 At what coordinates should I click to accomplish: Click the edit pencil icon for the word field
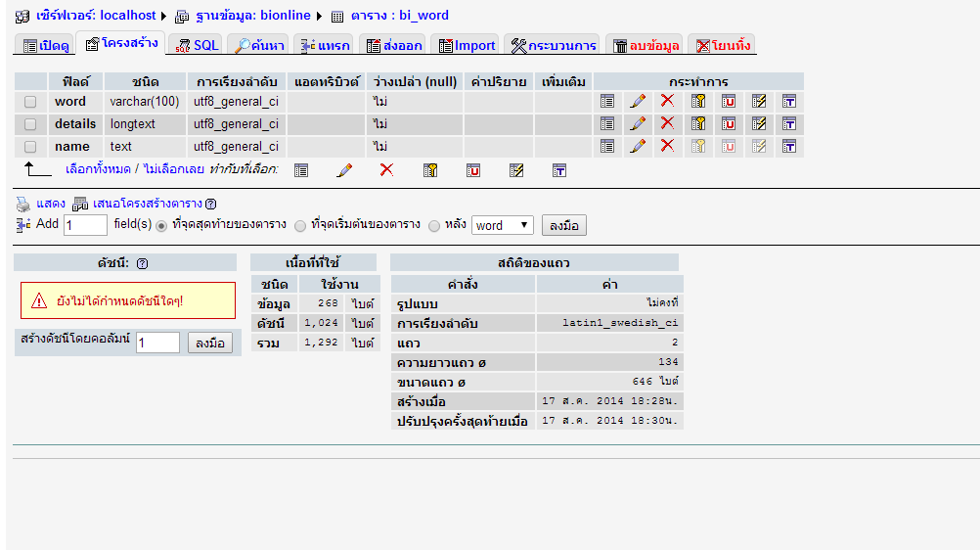(x=638, y=101)
